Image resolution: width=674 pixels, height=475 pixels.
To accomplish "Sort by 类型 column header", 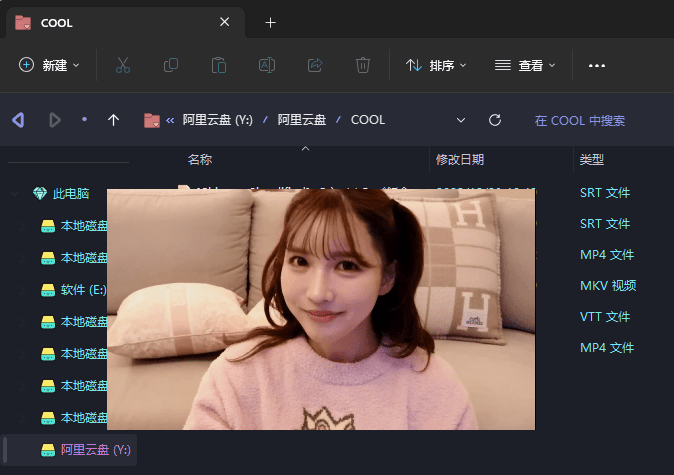I will click(x=591, y=159).
